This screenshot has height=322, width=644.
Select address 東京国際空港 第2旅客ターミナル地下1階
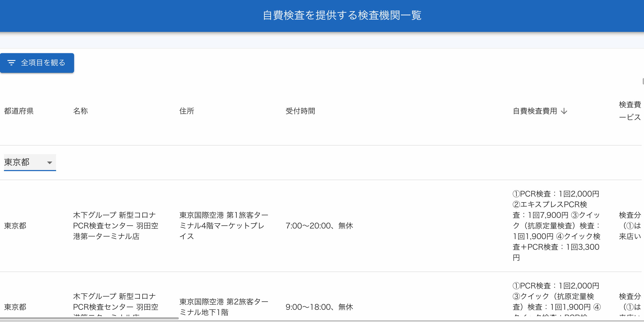pyautogui.click(x=224, y=307)
